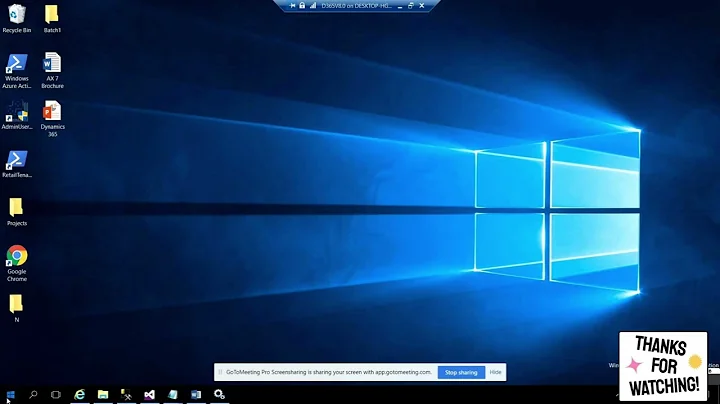Hide the GoToMeeting sharing notification
The image size is (720, 404).
point(495,372)
